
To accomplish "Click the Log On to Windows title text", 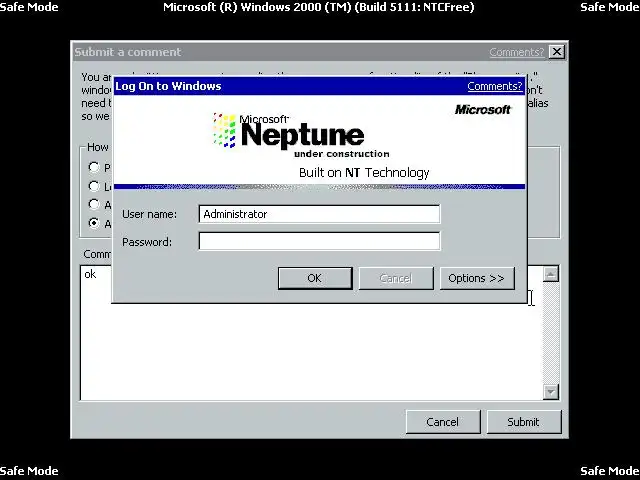I will point(168,86).
